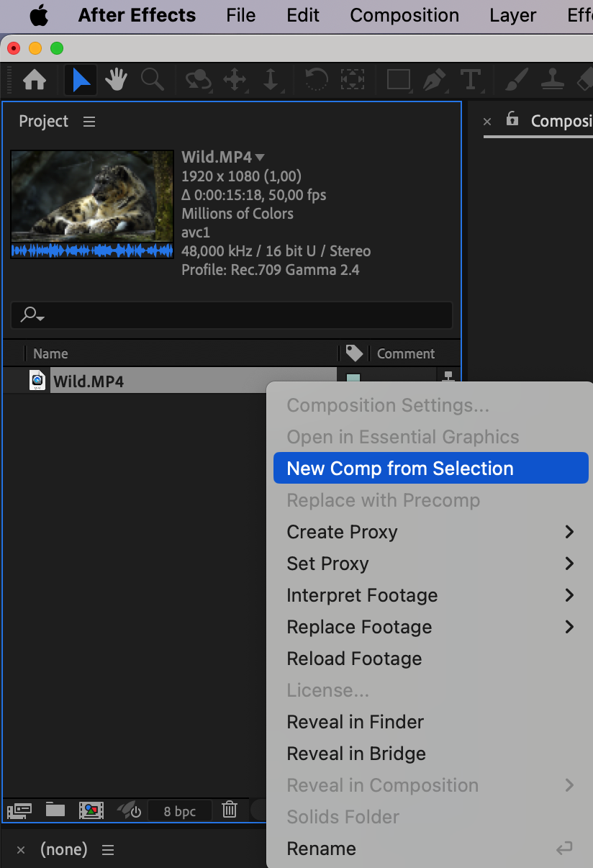Select the Pan Behind anchor point tool
This screenshot has width=593, height=868.
pos(352,80)
